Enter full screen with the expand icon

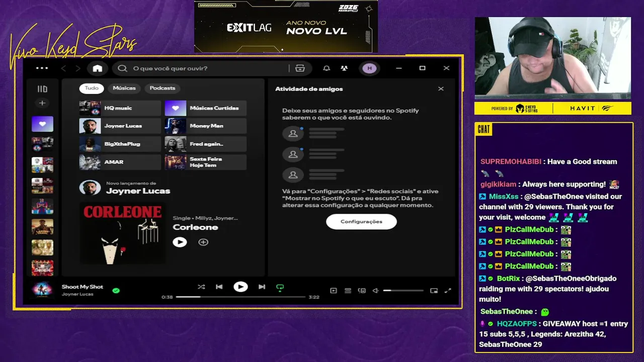coord(448,291)
